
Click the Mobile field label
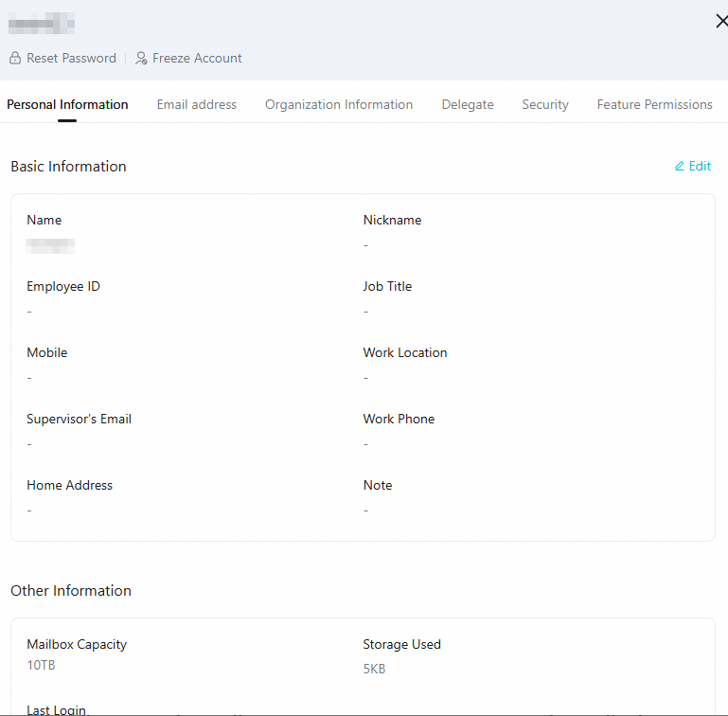point(47,352)
